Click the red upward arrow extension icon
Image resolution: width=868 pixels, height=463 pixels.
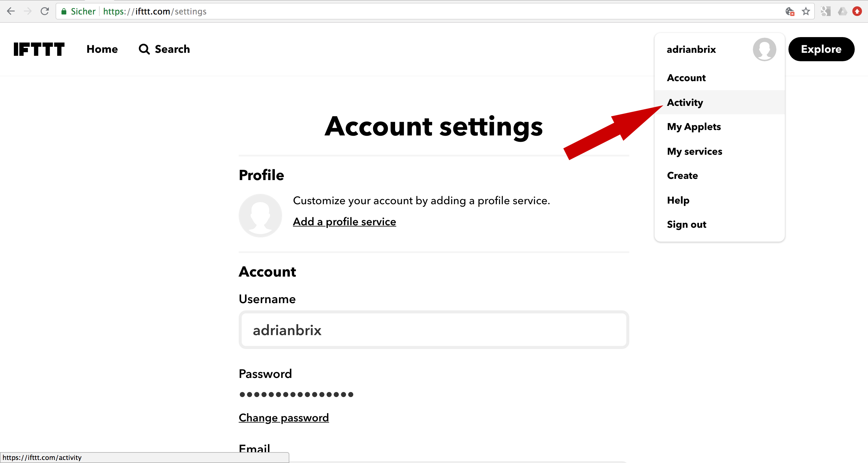pyautogui.click(x=857, y=11)
